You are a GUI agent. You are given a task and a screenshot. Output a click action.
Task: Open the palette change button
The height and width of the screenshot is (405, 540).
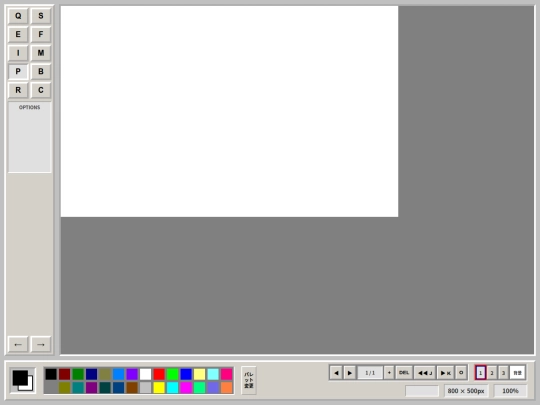click(249, 380)
